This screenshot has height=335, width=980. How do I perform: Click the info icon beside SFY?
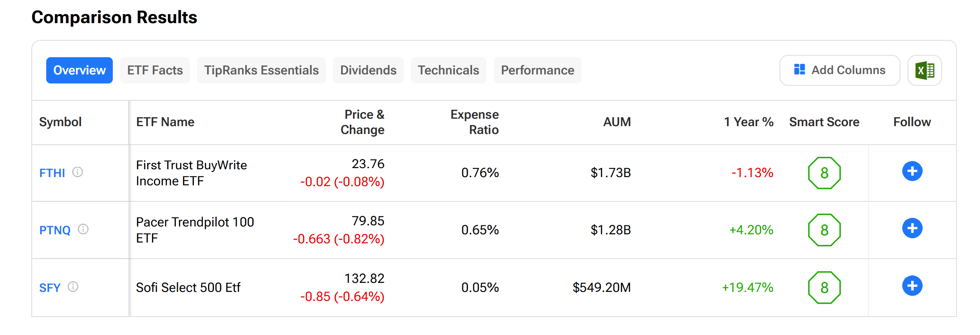coord(73,287)
